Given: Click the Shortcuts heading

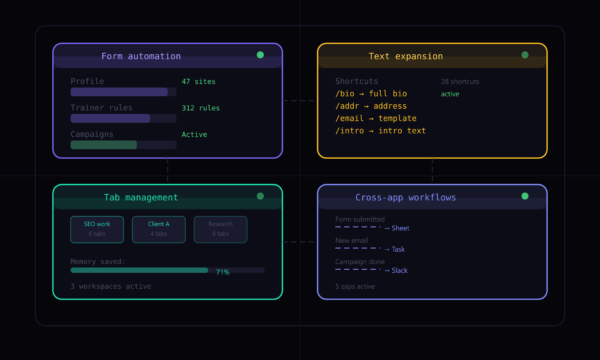Looking at the screenshot, I should (357, 81).
